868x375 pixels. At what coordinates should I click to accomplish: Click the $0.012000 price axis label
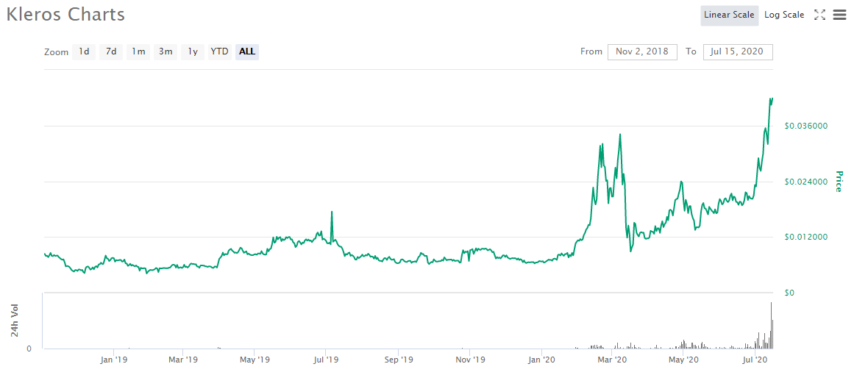(806, 238)
